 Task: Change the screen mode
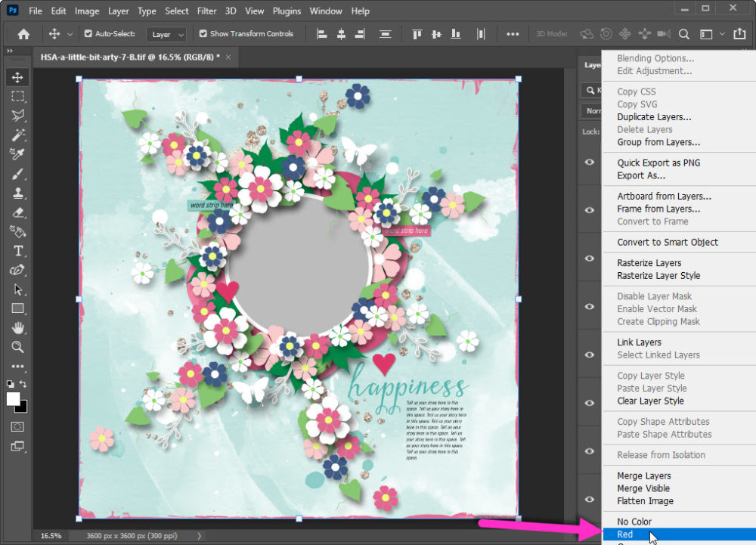click(17, 446)
